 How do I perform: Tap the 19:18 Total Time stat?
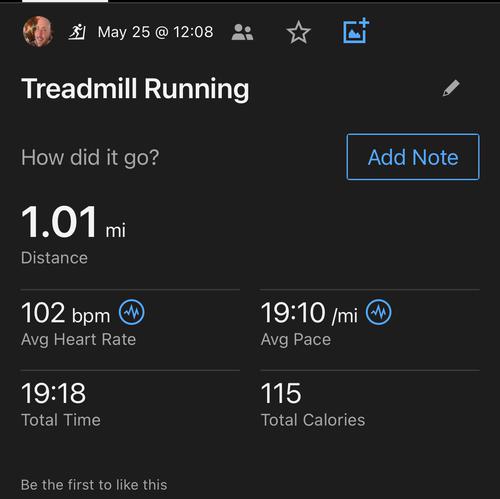(x=130, y=404)
